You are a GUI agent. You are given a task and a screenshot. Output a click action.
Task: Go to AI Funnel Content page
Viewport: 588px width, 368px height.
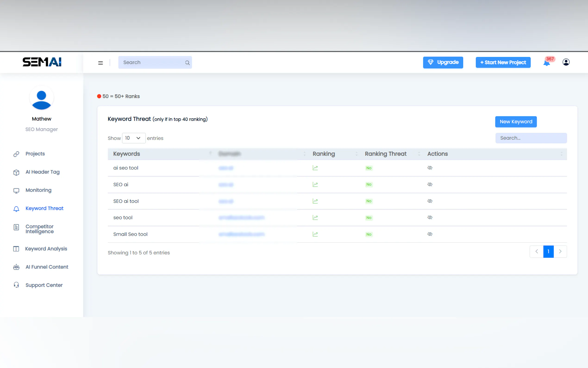(x=47, y=267)
